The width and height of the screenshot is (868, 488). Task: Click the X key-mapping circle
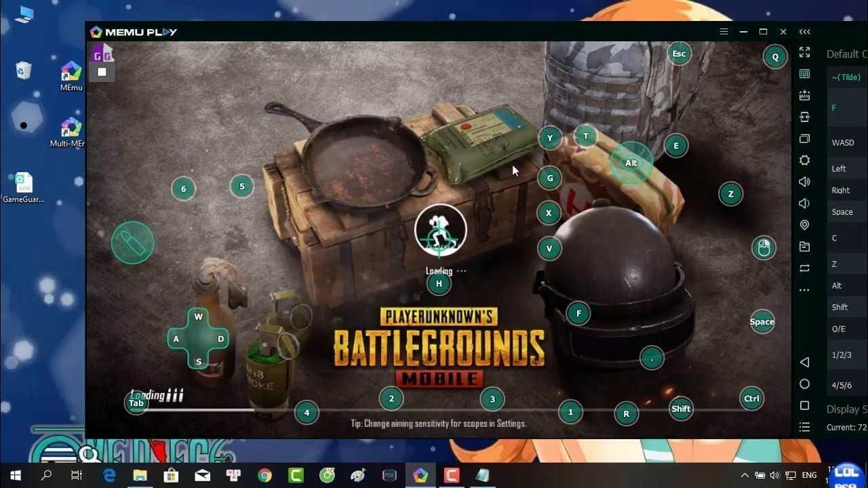(x=549, y=213)
